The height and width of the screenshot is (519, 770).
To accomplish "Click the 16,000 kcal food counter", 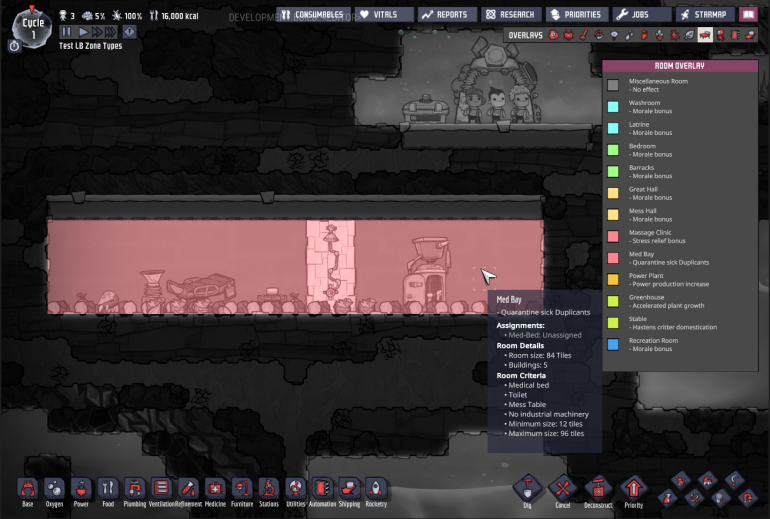I will [x=174, y=16].
